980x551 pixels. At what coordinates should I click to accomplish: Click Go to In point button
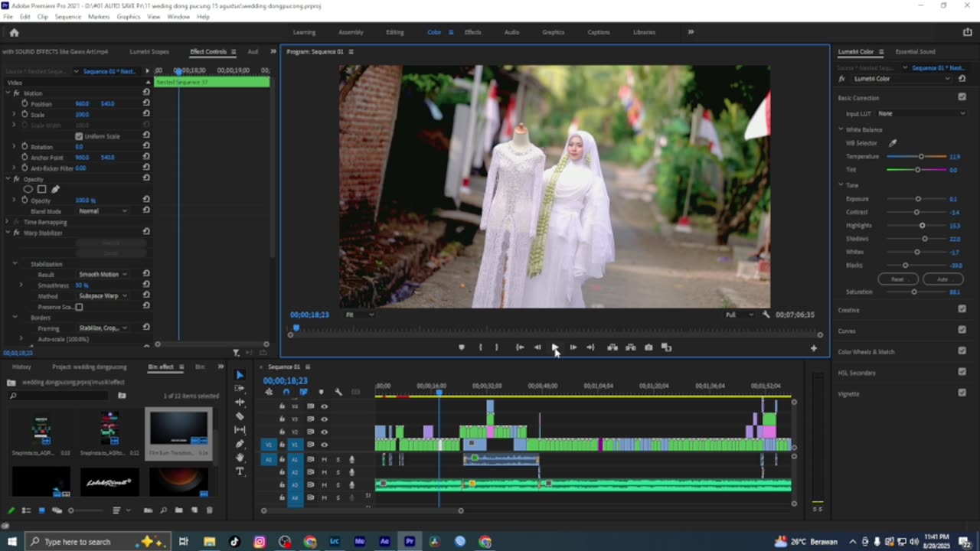point(520,347)
